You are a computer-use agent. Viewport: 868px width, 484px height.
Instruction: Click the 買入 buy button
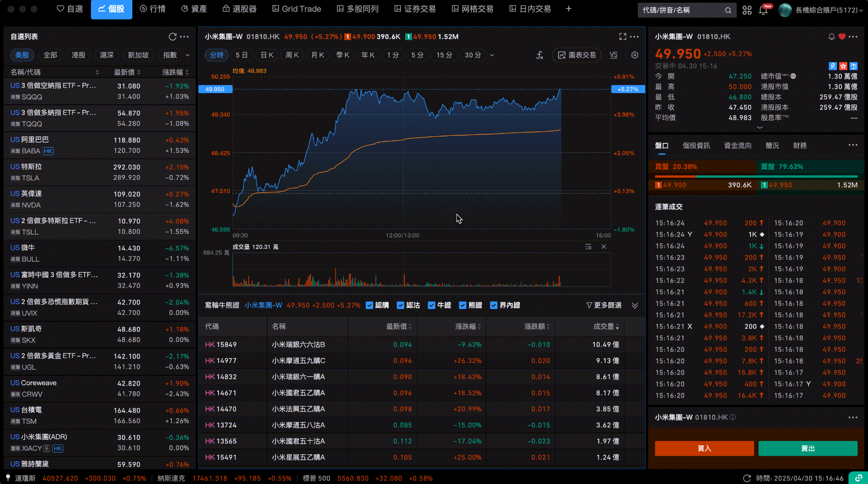[x=704, y=448]
